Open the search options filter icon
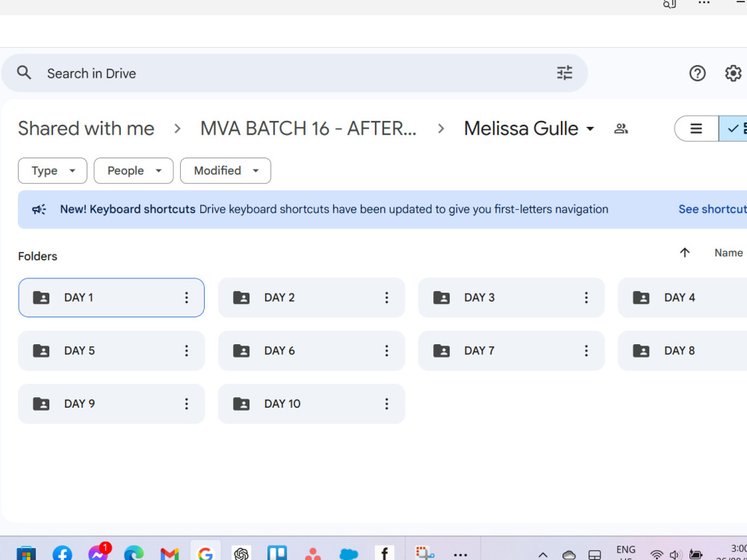The height and width of the screenshot is (560, 747). click(565, 73)
